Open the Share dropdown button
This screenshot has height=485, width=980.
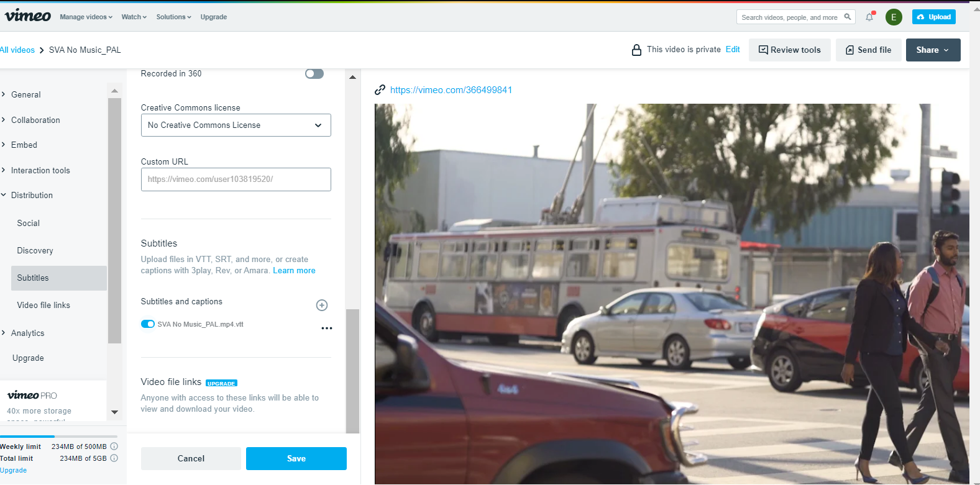pyautogui.click(x=933, y=50)
